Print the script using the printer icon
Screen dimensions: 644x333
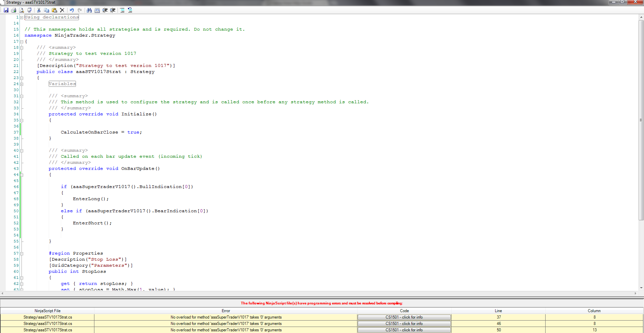[14, 10]
